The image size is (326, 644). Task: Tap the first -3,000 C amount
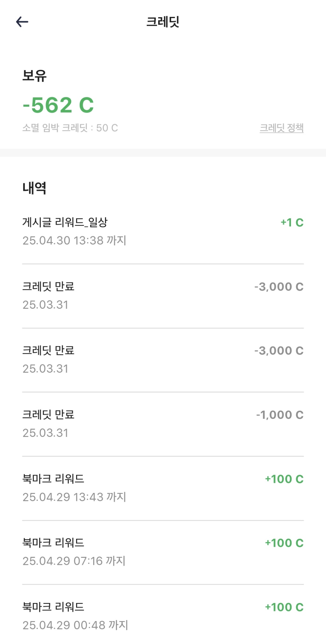pyautogui.click(x=279, y=287)
